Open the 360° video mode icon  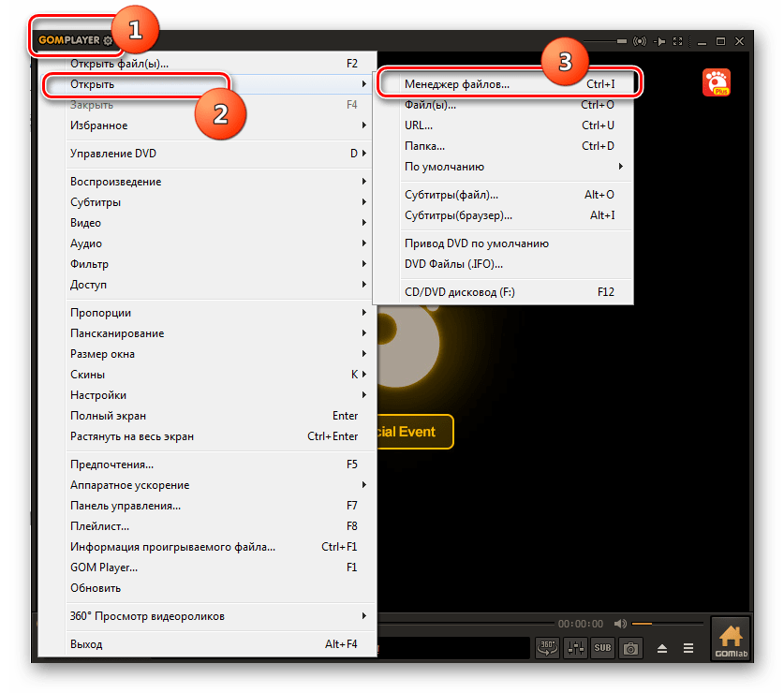pyautogui.click(x=547, y=648)
